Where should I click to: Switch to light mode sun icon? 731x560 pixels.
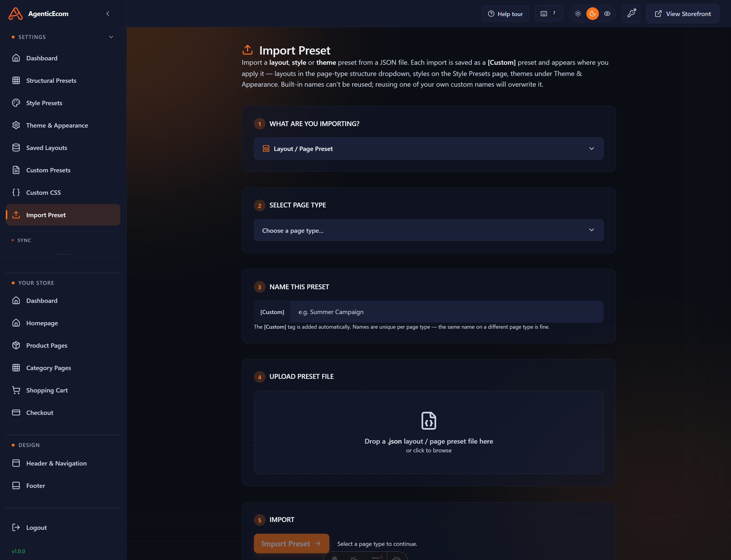(x=578, y=14)
